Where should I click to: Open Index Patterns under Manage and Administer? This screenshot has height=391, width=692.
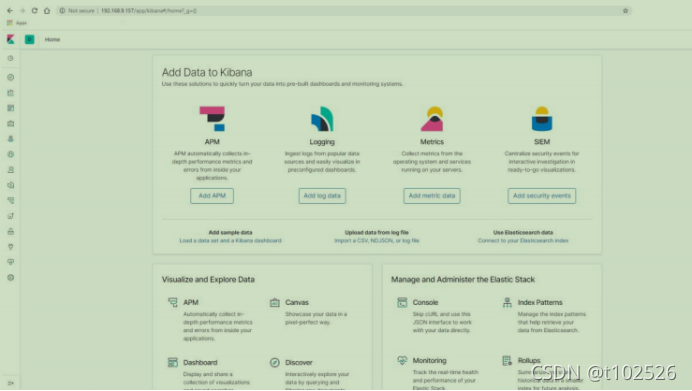(x=540, y=302)
